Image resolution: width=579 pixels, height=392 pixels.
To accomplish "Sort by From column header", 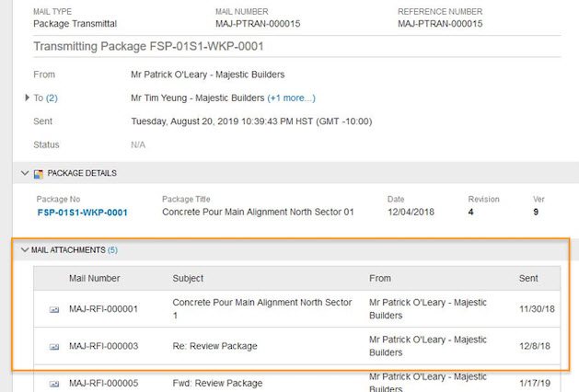I will point(380,278).
